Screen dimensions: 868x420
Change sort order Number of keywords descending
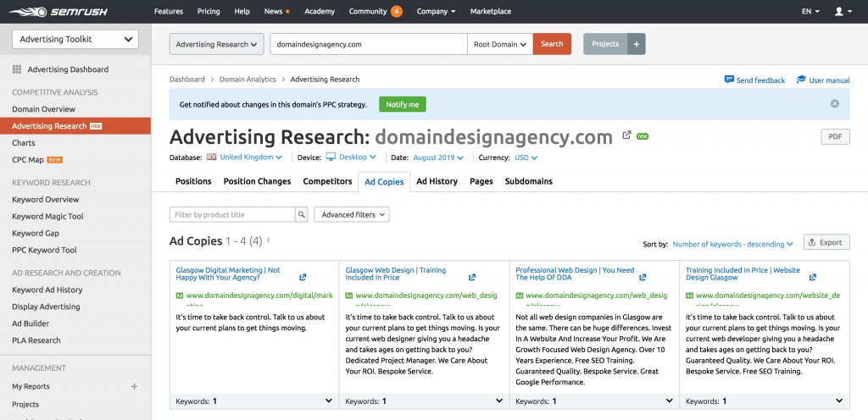(733, 244)
